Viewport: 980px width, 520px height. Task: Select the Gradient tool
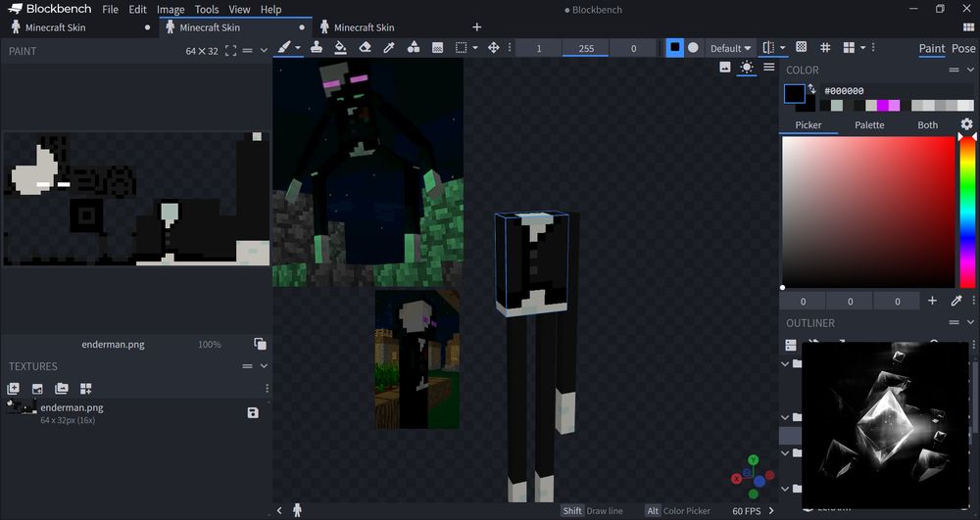click(x=437, y=47)
